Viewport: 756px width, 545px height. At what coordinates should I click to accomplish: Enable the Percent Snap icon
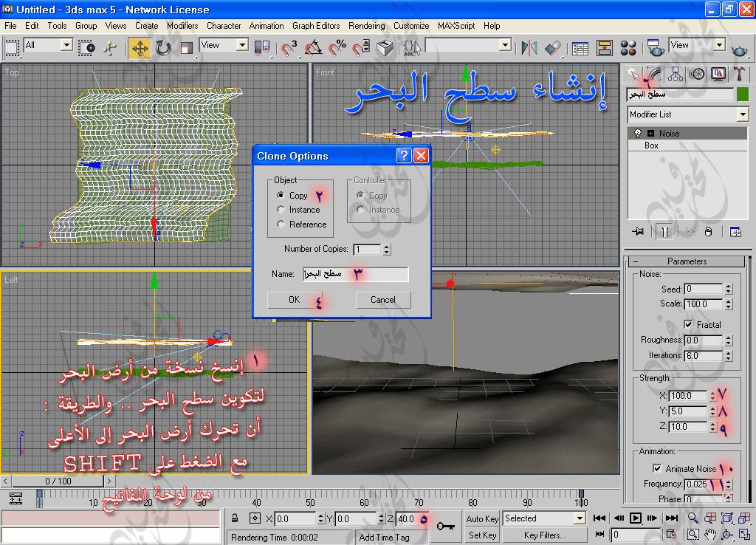(x=337, y=47)
